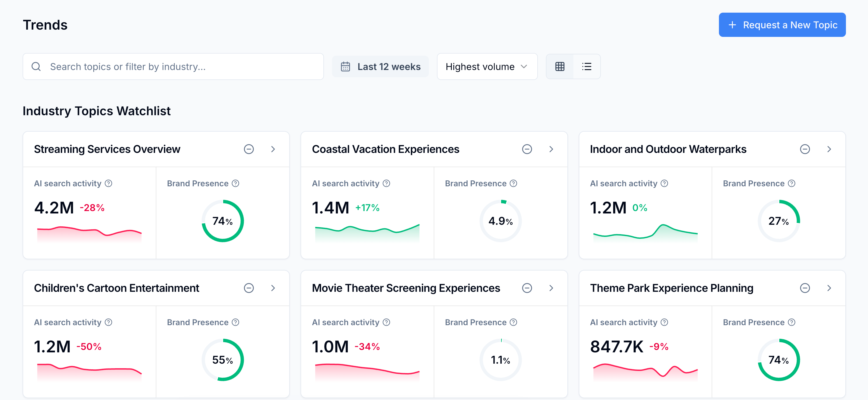Show AI search activity help for Movie Theater
Image resolution: width=868 pixels, height=400 pixels.
[386, 322]
